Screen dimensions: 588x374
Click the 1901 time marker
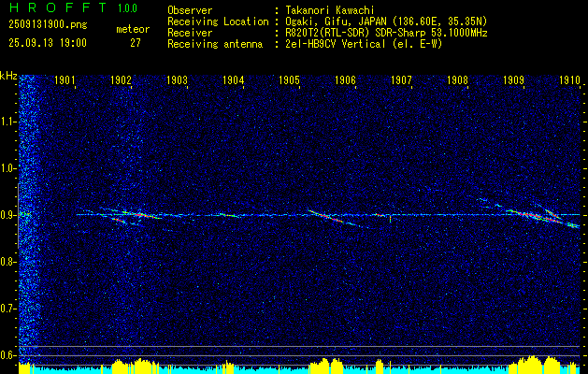pos(65,79)
